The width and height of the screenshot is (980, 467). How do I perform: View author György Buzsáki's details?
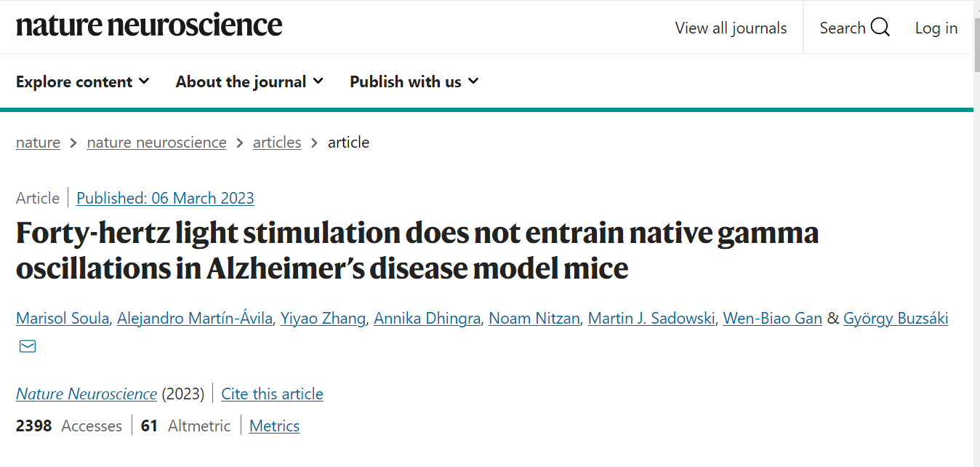click(x=896, y=319)
